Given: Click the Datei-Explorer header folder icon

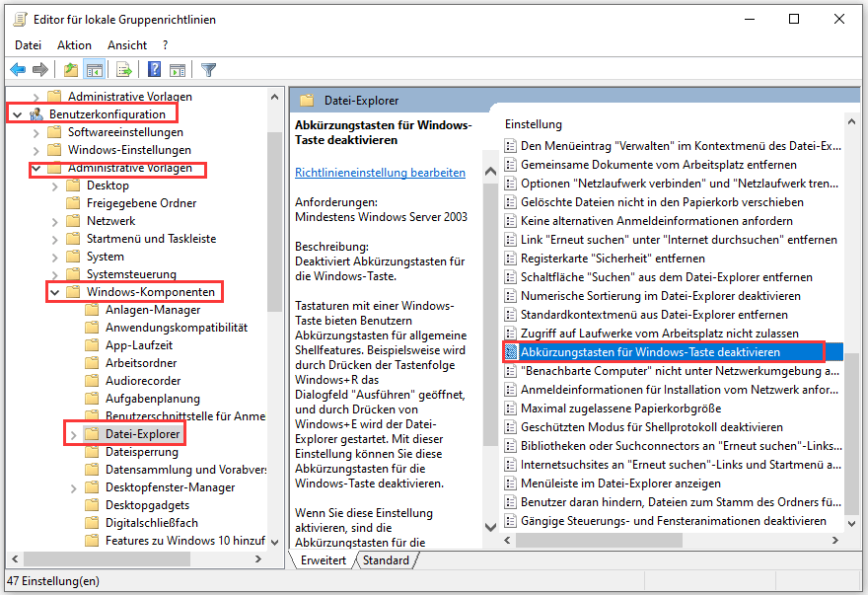Looking at the screenshot, I should click(307, 101).
